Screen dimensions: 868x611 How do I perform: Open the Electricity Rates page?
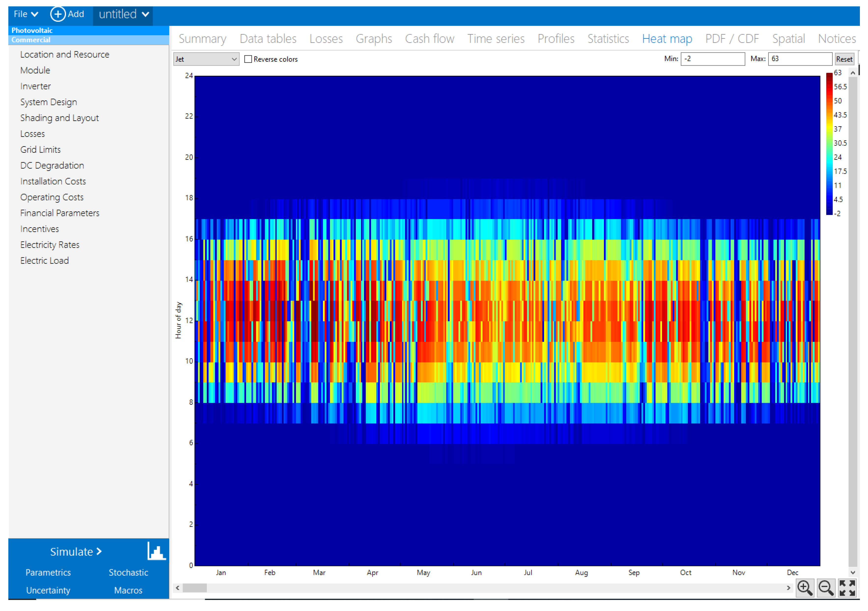pyautogui.click(x=50, y=245)
